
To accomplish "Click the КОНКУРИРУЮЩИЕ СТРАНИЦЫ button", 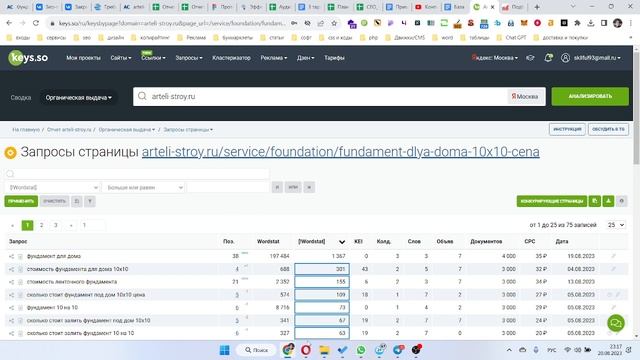I will pyautogui.click(x=551, y=201).
